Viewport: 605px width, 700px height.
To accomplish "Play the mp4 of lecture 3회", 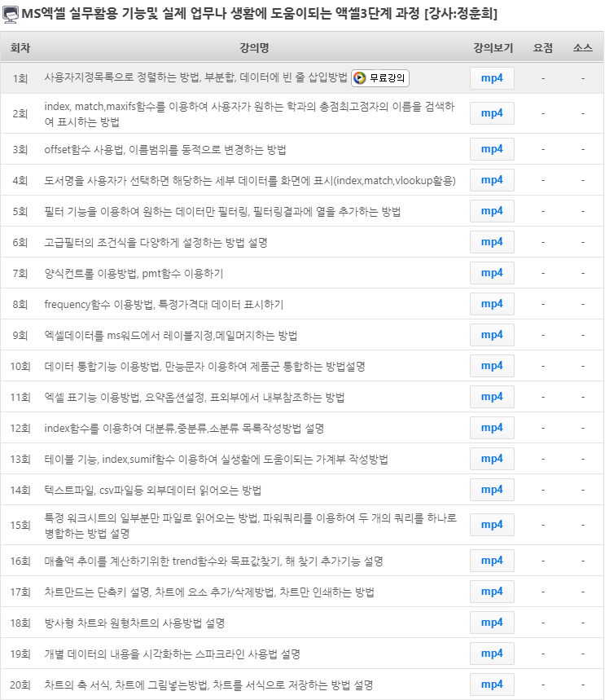I will 492,149.
